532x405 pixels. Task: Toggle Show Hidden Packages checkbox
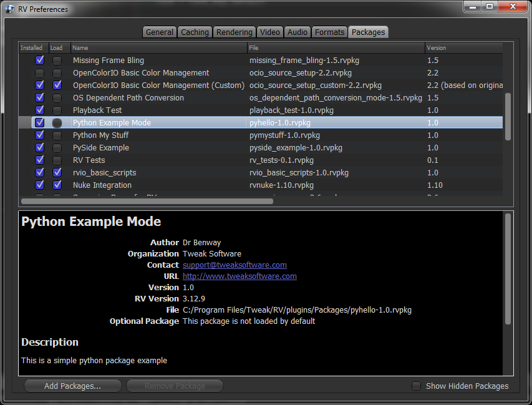coord(416,386)
